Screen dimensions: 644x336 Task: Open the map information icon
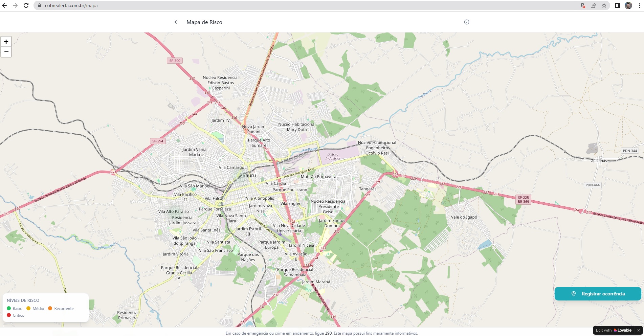[466, 22]
